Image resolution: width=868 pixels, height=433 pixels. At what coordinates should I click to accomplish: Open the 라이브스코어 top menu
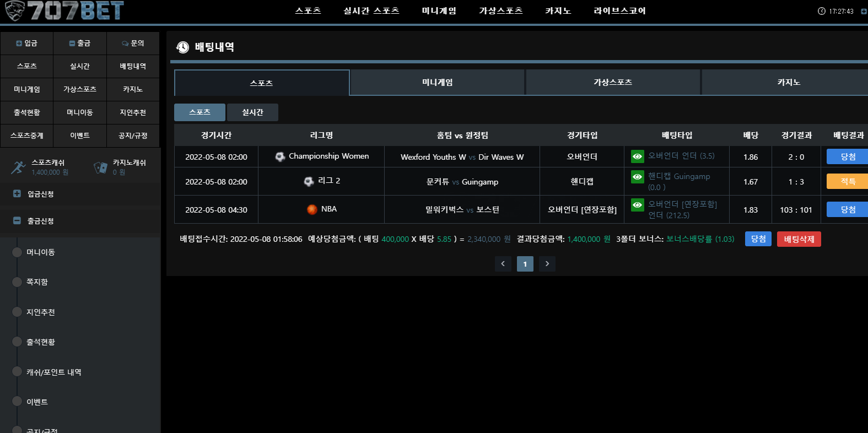tap(620, 10)
